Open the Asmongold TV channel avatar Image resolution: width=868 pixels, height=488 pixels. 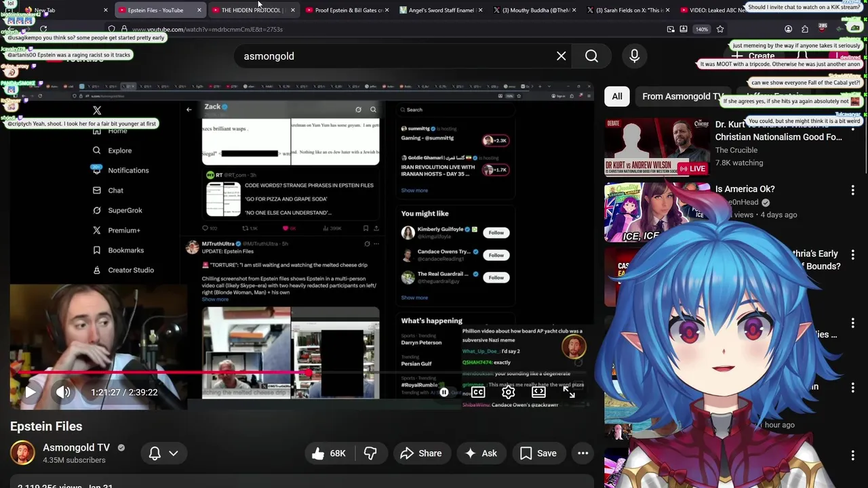(22, 453)
